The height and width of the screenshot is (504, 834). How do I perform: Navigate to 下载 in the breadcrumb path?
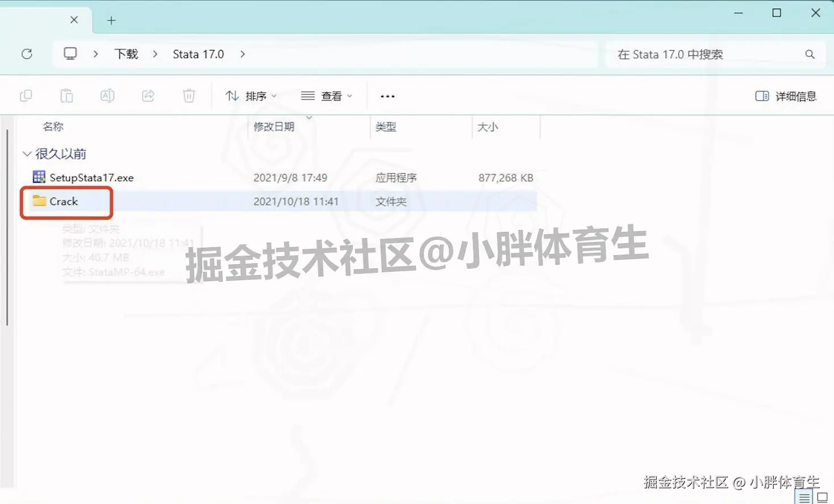click(126, 53)
